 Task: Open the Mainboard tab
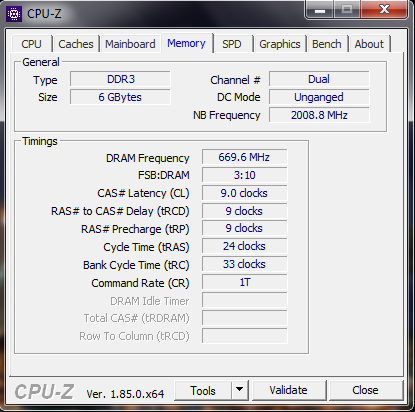tap(130, 44)
